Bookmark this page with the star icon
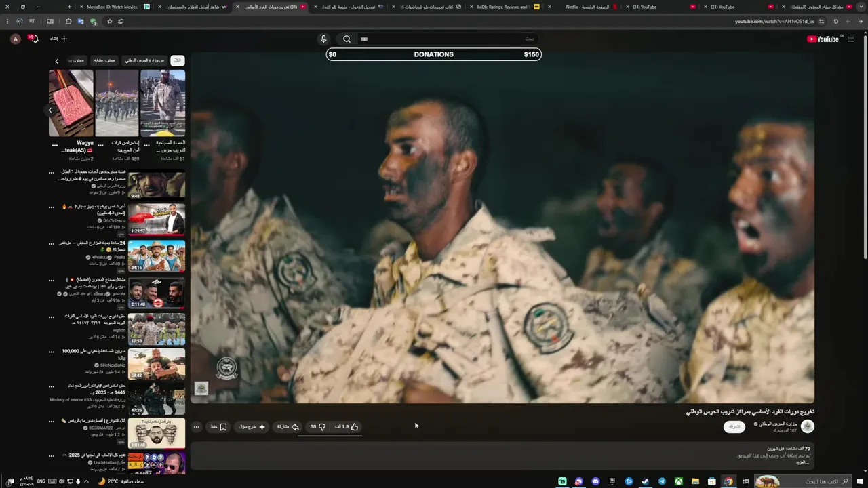 (x=109, y=21)
